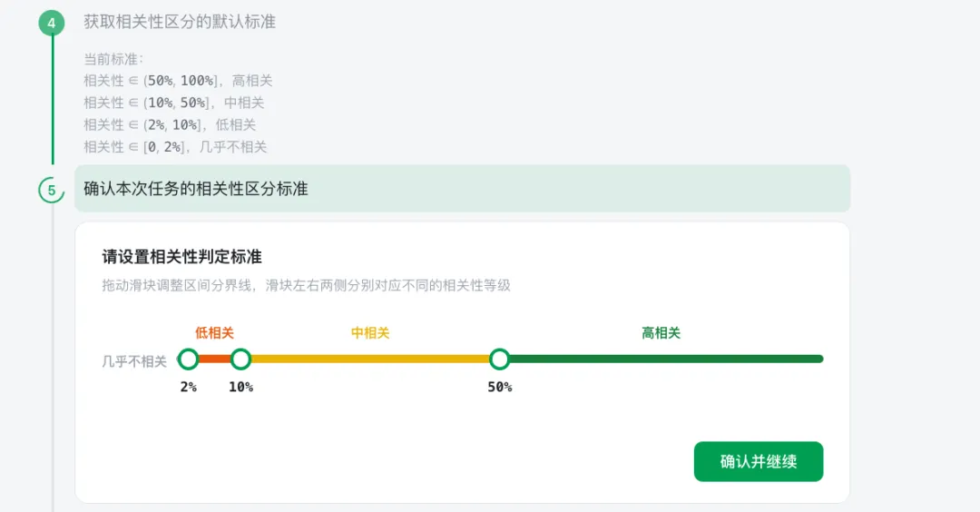Image resolution: width=980 pixels, height=512 pixels.
Task: Click the 2% value under slider
Action: (x=188, y=388)
